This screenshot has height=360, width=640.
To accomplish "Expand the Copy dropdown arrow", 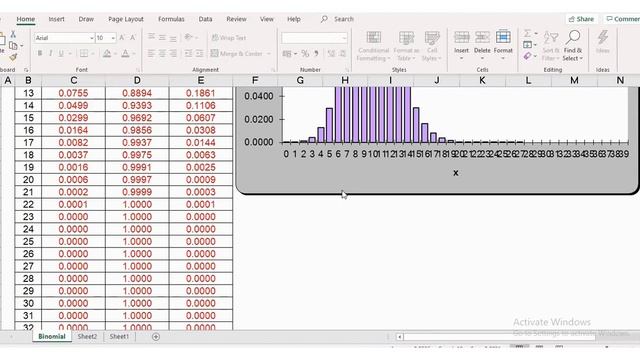I will click(x=22, y=46).
